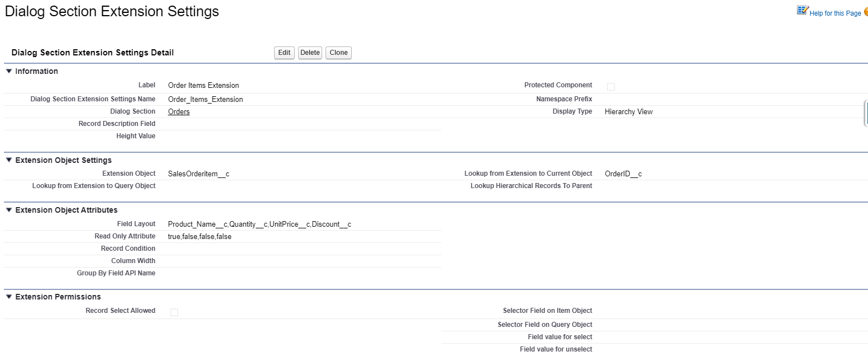Click the edit-layout table pencil icon

803,11
